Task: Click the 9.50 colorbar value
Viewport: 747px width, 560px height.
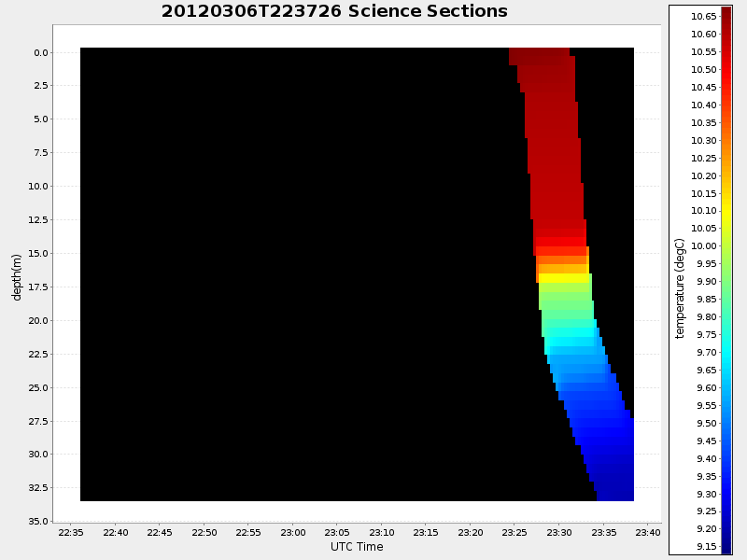Action: (707, 424)
